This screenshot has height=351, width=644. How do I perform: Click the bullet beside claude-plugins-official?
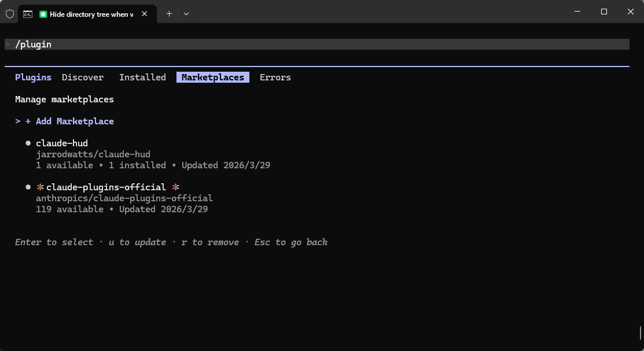(28, 187)
